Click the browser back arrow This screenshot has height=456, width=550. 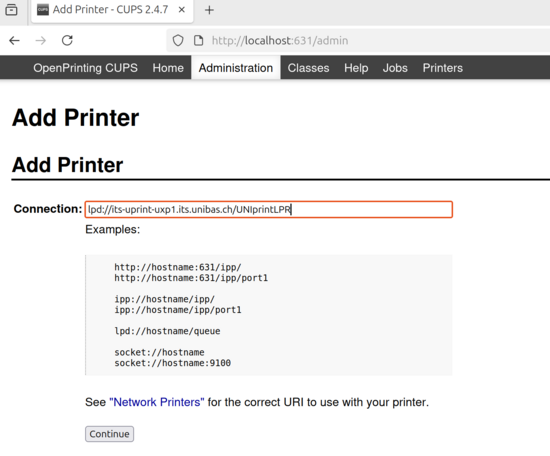pos(14,41)
